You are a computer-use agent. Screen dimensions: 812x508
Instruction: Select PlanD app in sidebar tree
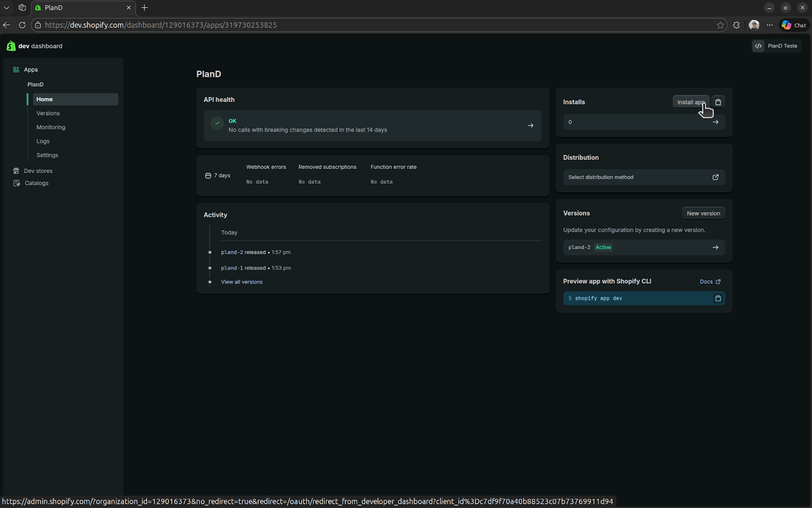pyautogui.click(x=36, y=85)
